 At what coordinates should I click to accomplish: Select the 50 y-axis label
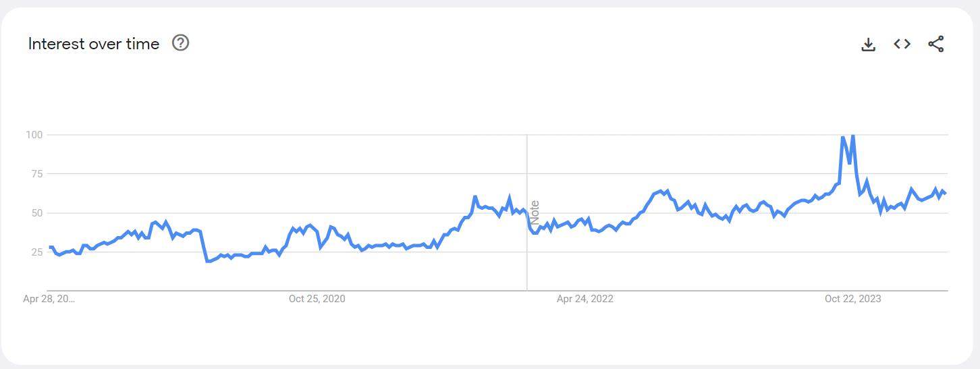click(36, 213)
